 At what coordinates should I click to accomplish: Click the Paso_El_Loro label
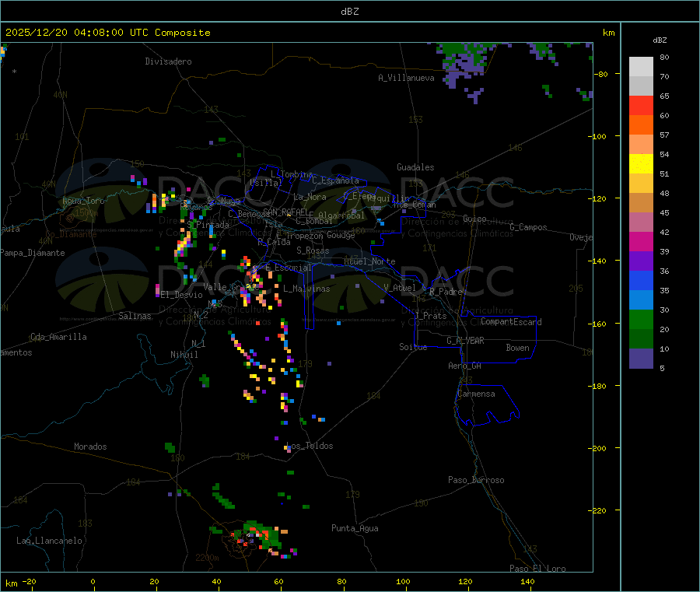coord(537,569)
